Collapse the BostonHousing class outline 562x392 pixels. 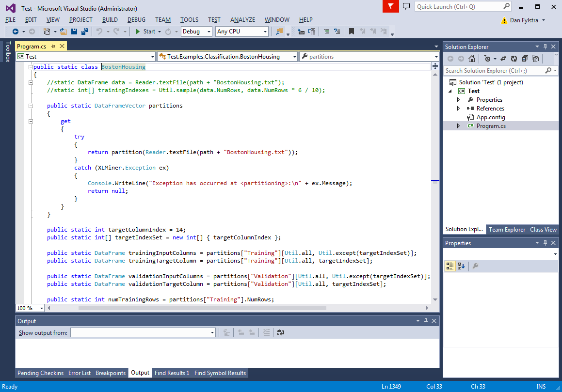pyautogui.click(x=31, y=67)
